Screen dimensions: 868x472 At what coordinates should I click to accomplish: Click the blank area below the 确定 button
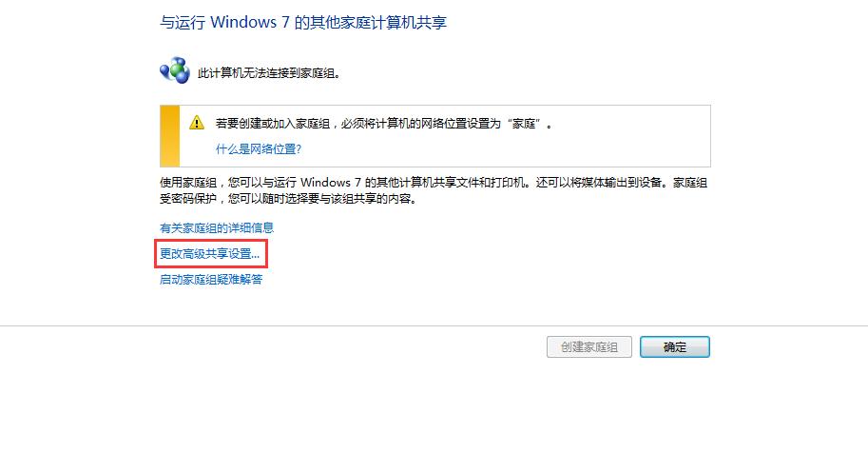pos(675,410)
